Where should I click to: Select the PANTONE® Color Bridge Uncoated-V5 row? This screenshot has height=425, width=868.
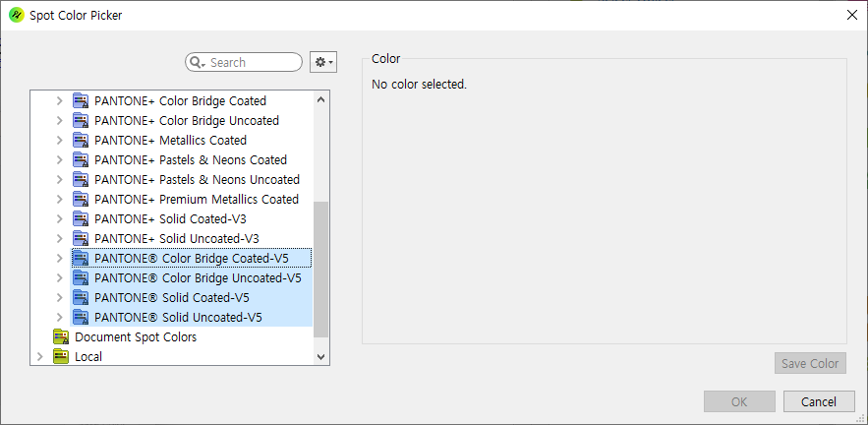coord(192,277)
